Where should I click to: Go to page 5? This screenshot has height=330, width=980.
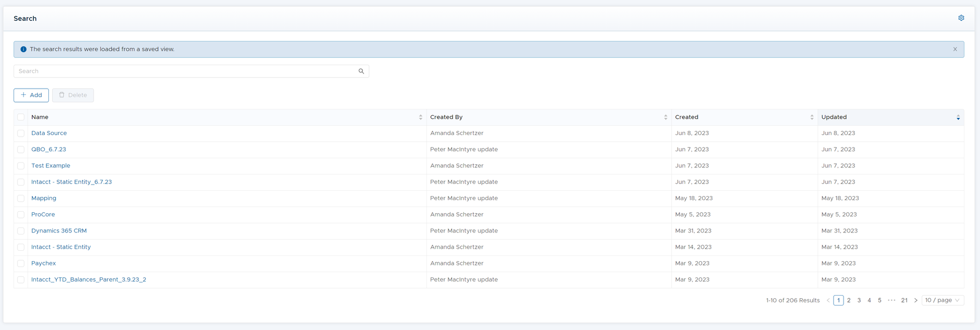(880, 300)
